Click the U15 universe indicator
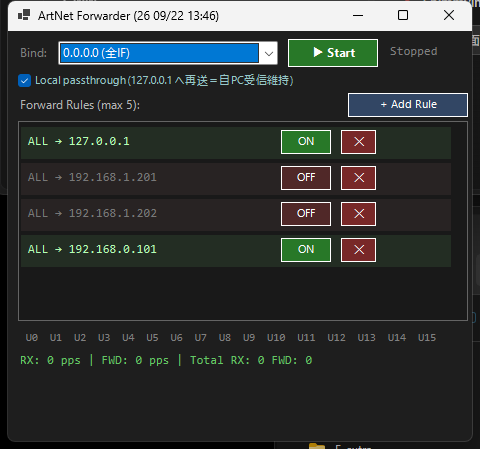The width and height of the screenshot is (480, 449). tap(427, 338)
